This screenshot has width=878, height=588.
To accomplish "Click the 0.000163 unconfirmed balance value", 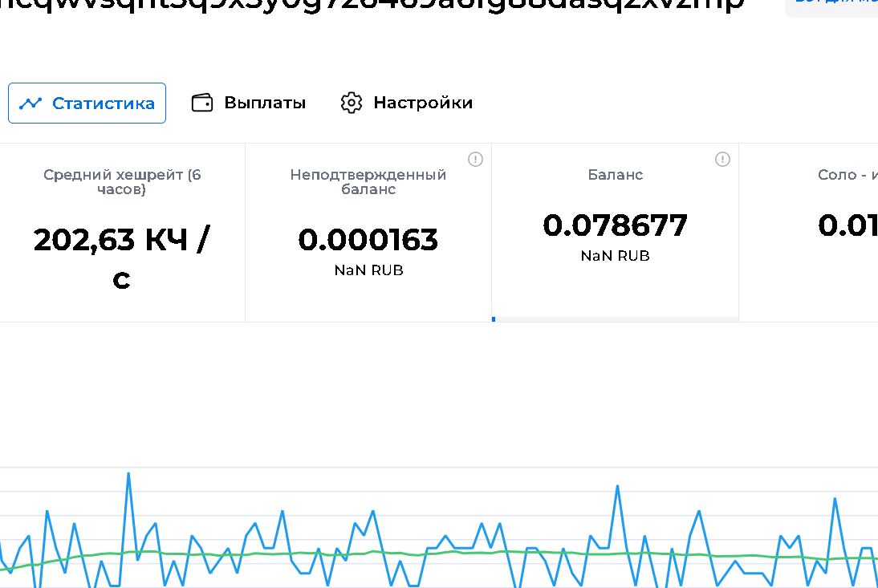I will [368, 240].
